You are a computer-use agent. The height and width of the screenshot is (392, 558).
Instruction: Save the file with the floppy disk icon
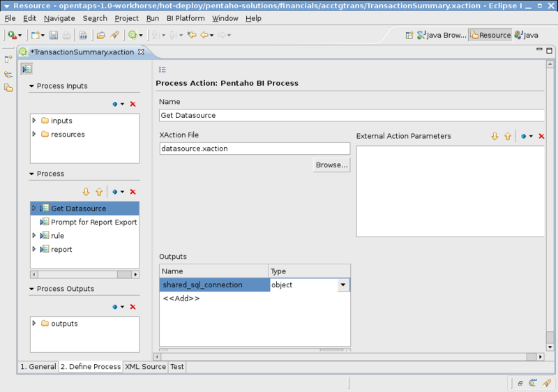(x=54, y=35)
